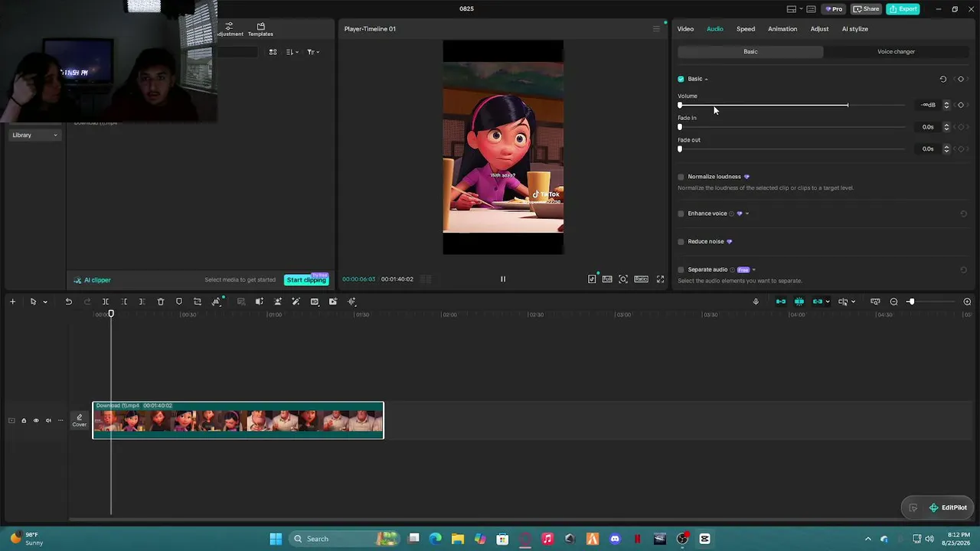Enable Normalize loudness checkbox

pos(681,177)
